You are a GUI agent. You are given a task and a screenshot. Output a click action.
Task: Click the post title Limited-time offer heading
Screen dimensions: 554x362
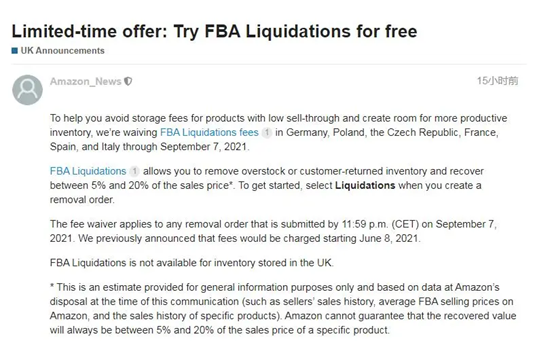point(214,31)
